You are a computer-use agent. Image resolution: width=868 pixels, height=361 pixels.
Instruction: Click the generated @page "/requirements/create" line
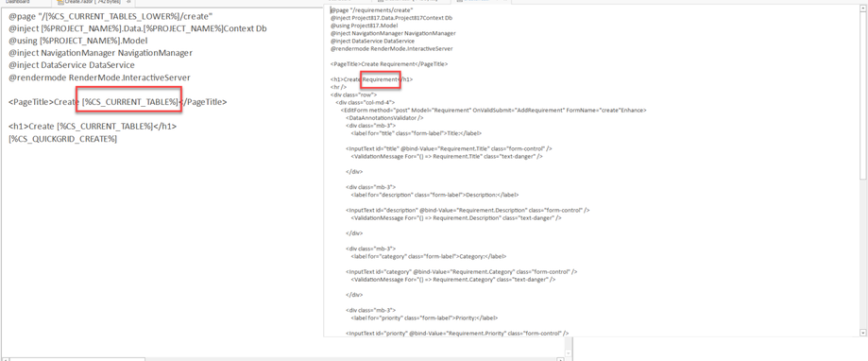[x=371, y=10]
